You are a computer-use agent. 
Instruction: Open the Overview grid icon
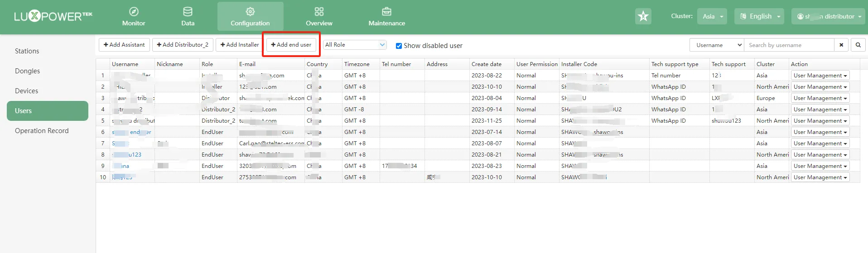point(319,12)
